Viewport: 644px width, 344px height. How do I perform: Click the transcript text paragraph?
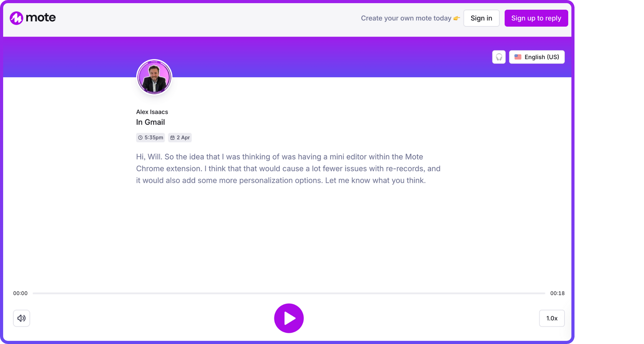[288, 169]
